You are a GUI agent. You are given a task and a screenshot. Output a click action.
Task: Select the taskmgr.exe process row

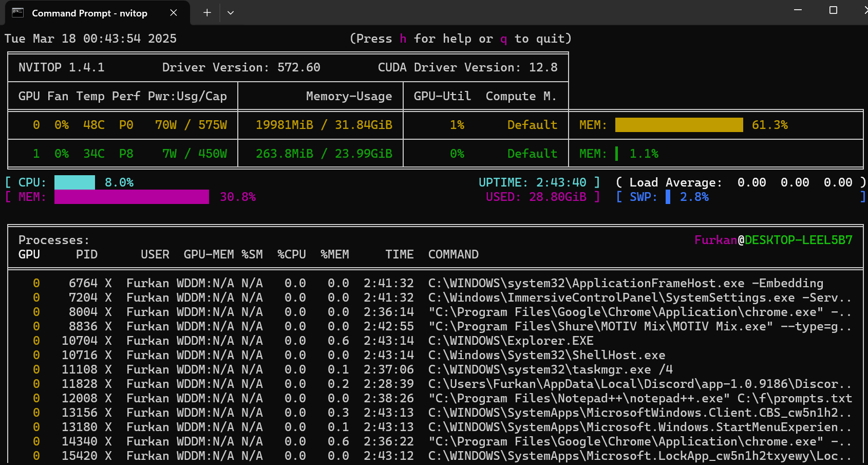550,369
